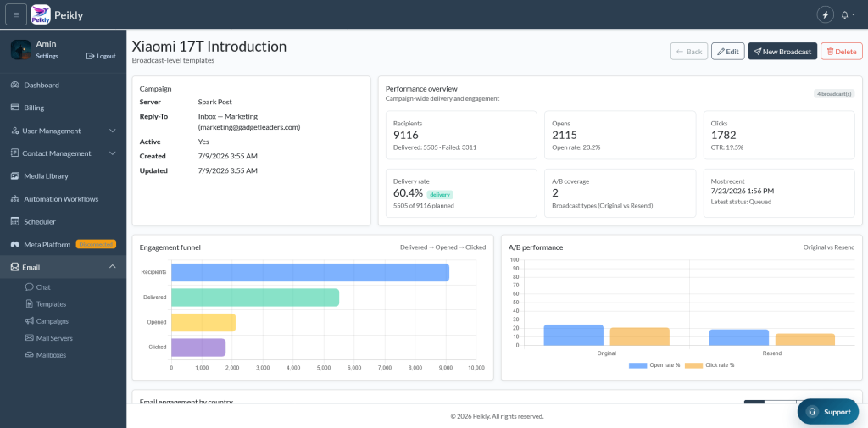Toggle the hamburger sidebar menu button
The width and height of the screenshot is (868, 428).
[x=16, y=14]
